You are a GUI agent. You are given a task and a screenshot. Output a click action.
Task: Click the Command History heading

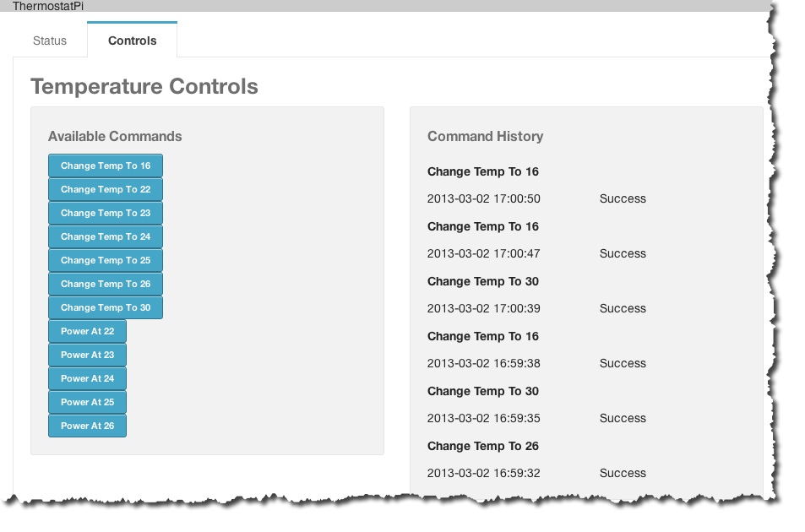(485, 137)
